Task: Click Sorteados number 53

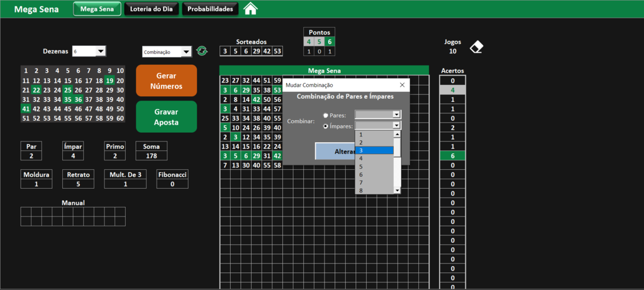Action: 277,52
